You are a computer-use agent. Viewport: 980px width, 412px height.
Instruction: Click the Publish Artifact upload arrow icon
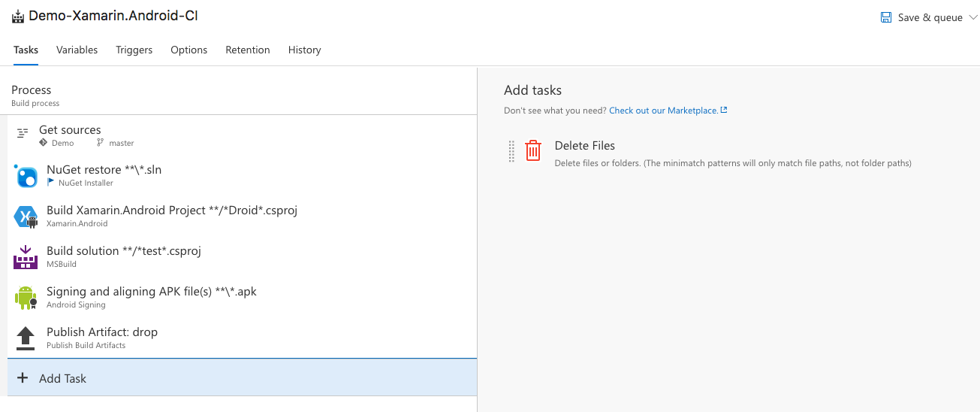click(26, 338)
